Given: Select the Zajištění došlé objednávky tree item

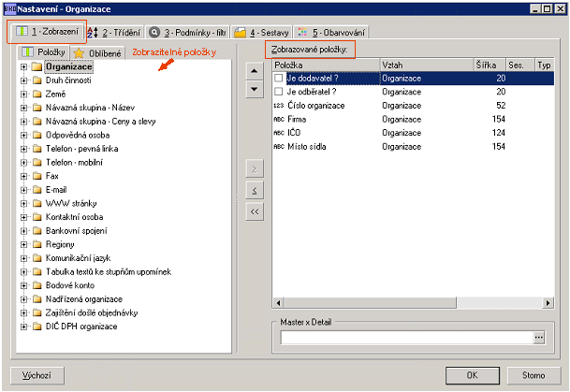Looking at the screenshot, I should coord(92,312).
